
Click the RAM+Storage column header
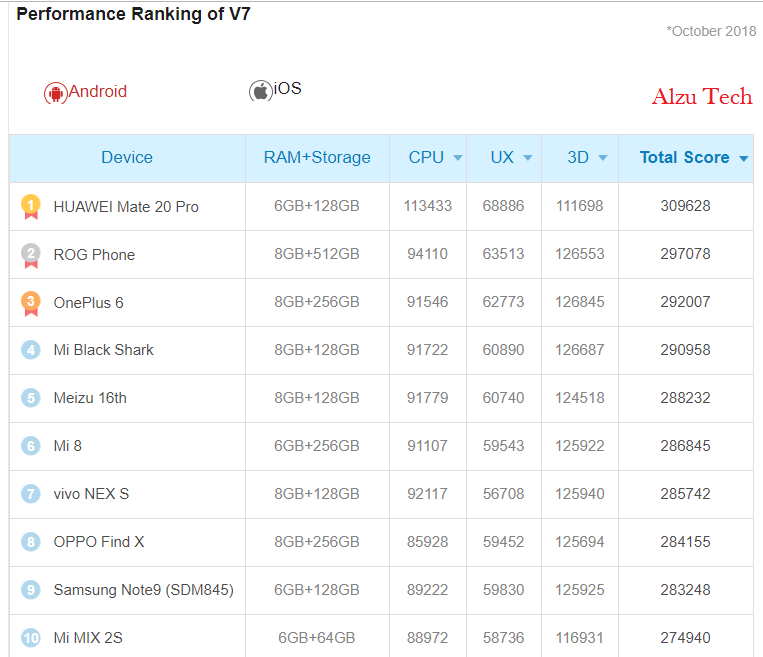(317, 158)
